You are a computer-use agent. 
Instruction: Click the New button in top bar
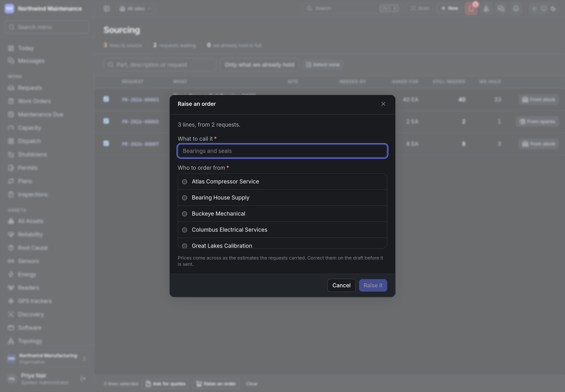tap(450, 8)
